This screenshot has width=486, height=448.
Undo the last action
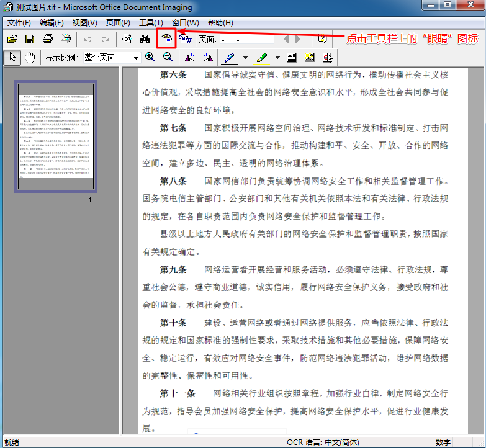click(88, 39)
